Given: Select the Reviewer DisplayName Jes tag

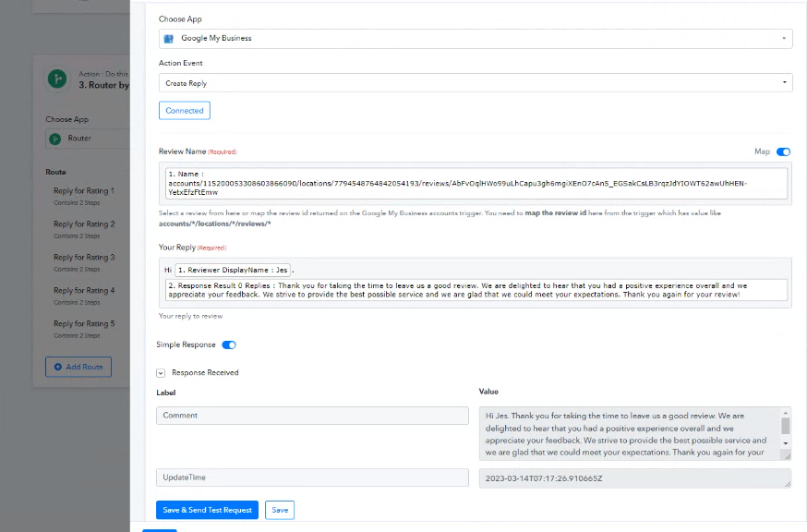Looking at the screenshot, I should coord(233,270).
